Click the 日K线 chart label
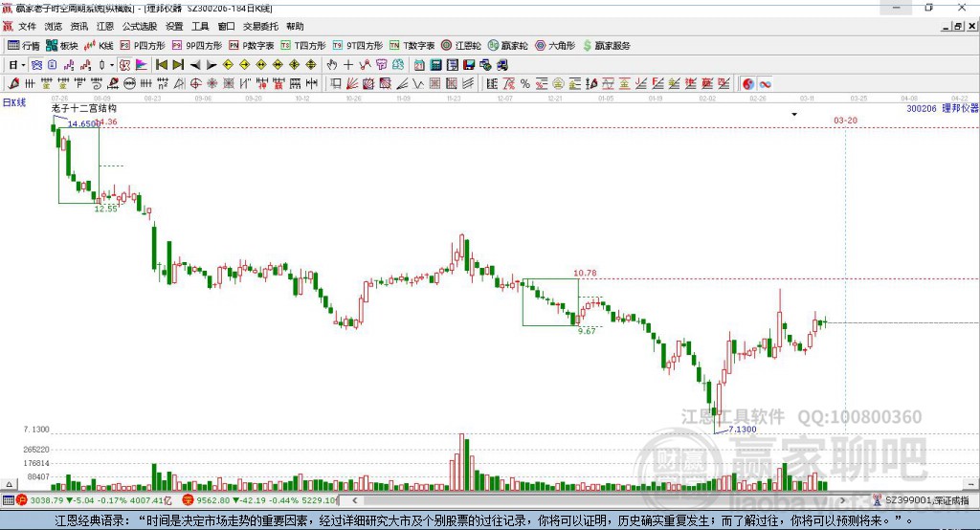 click(x=14, y=102)
